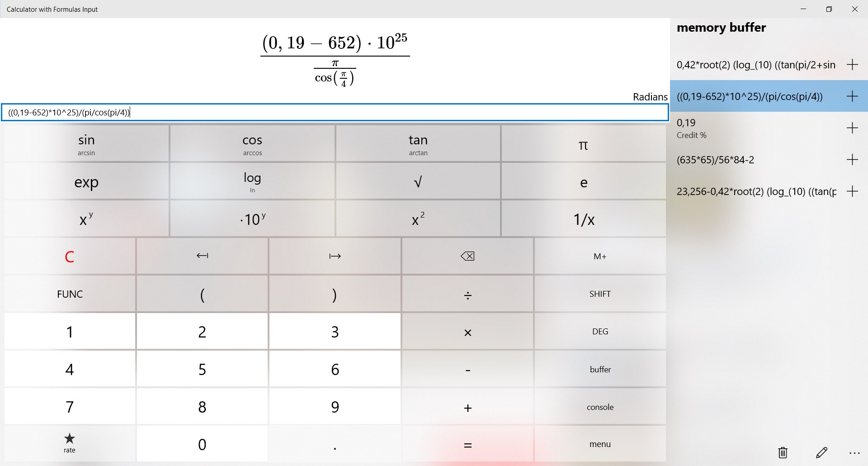This screenshot has width=868, height=466.
Task: Click into the formula input field
Action: [x=335, y=113]
